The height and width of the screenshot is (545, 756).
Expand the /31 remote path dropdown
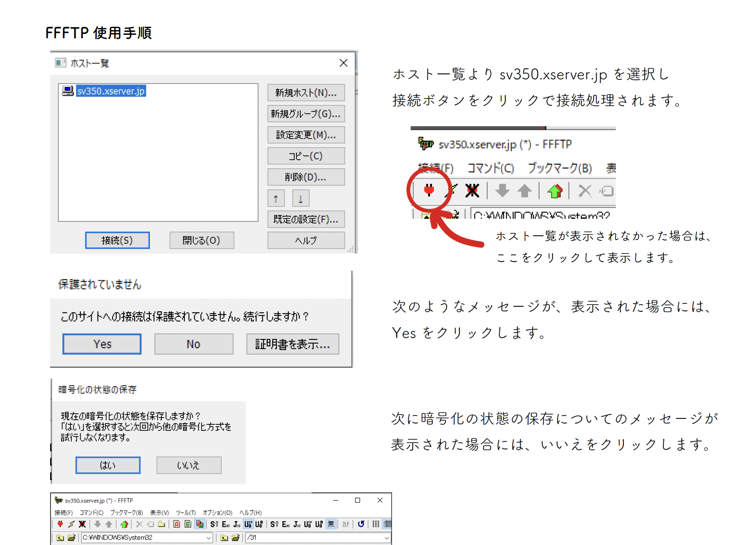point(386,538)
